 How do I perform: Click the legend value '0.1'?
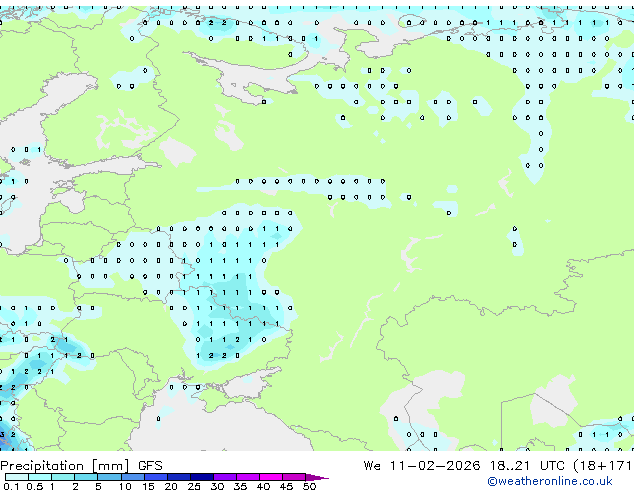tap(11, 486)
